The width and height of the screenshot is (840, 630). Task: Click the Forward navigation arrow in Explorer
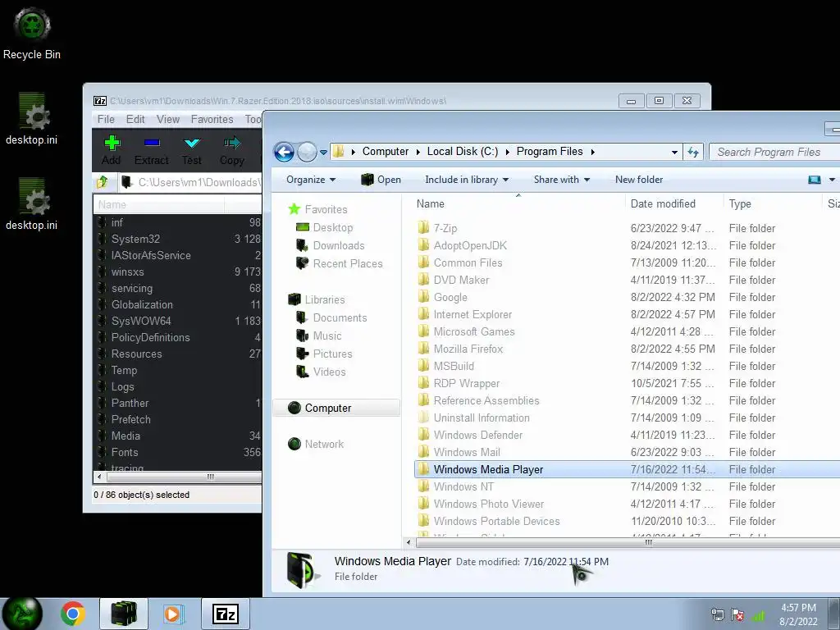tap(307, 152)
